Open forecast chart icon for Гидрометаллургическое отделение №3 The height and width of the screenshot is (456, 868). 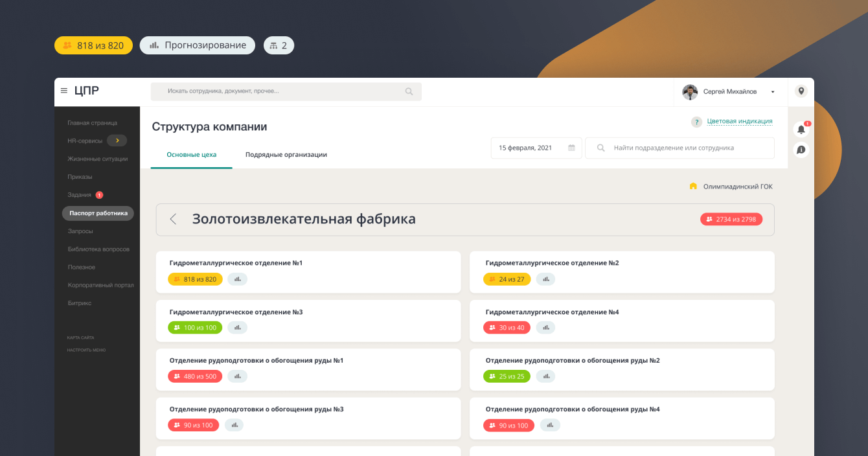point(238,328)
